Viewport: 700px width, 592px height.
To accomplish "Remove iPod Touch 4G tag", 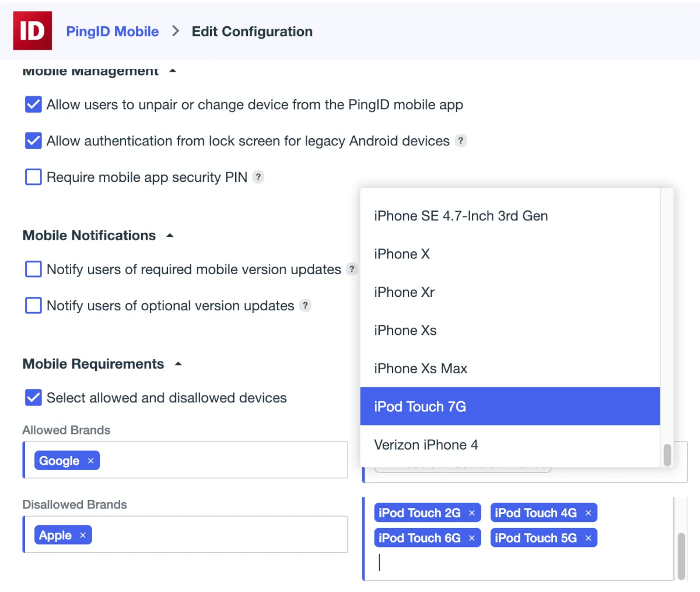I will pyautogui.click(x=588, y=513).
